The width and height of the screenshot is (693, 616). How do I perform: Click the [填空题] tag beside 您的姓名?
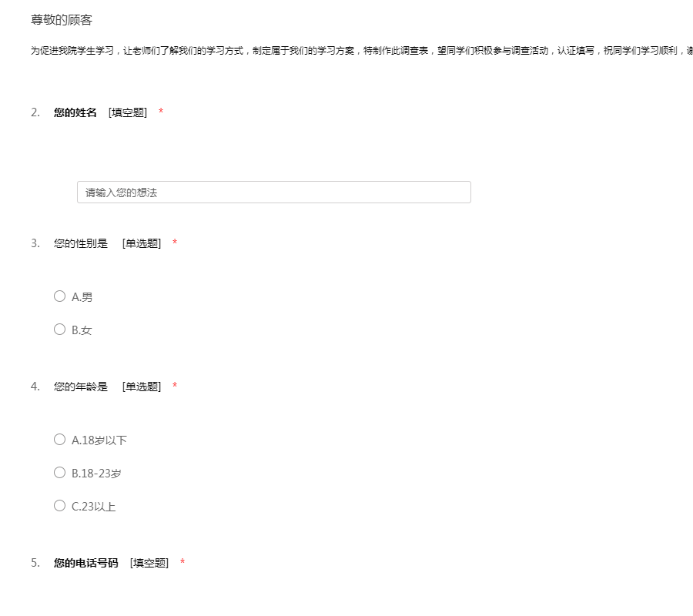tap(128, 112)
